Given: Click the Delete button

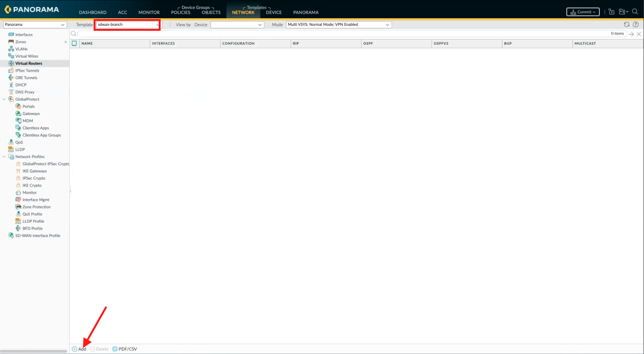Looking at the screenshot, I should 99,349.
